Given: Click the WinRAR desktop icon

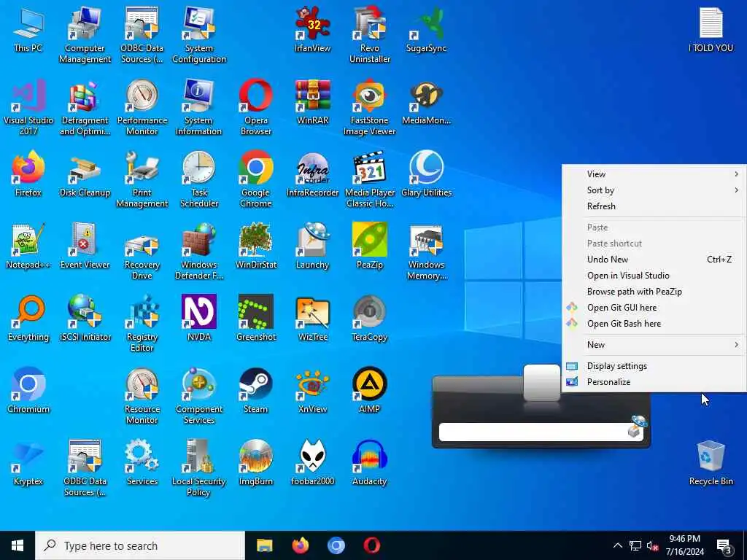Looking at the screenshot, I should (312, 102).
